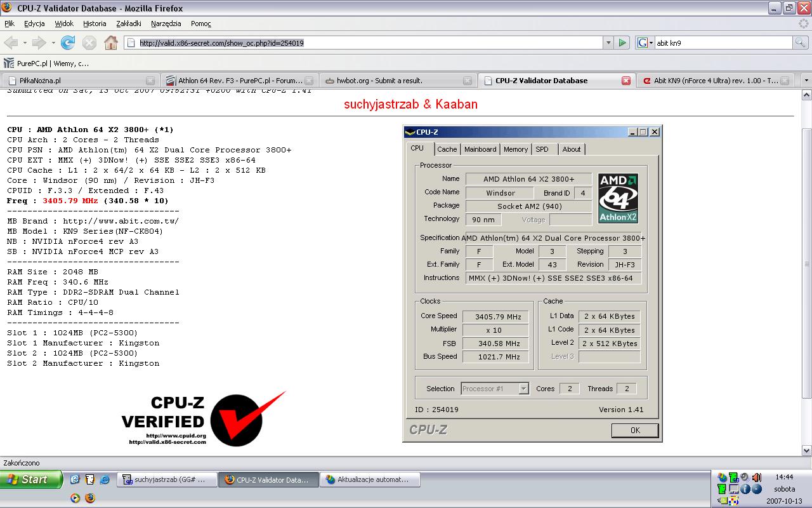Close the PiłkaNożna.pl tab

pyautogui.click(x=150, y=81)
